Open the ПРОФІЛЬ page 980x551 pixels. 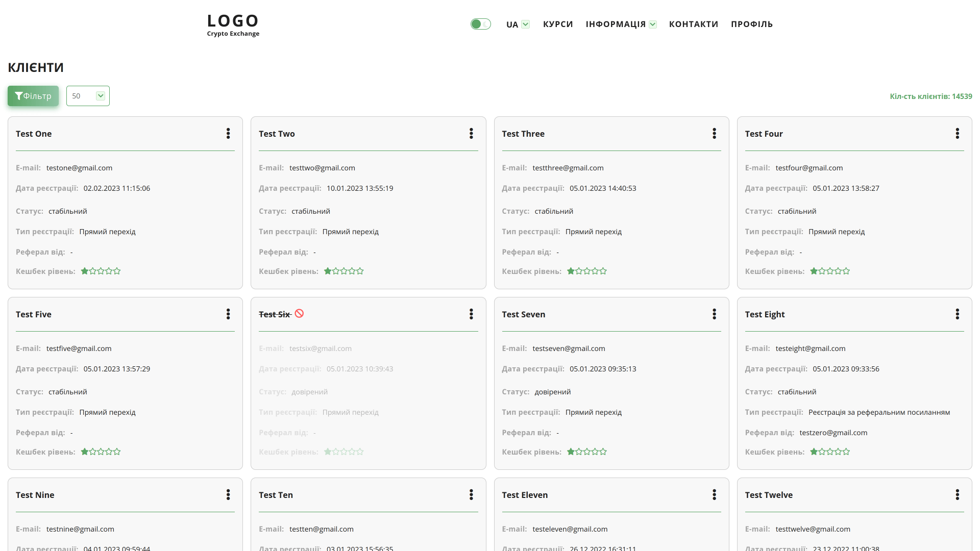tap(752, 24)
